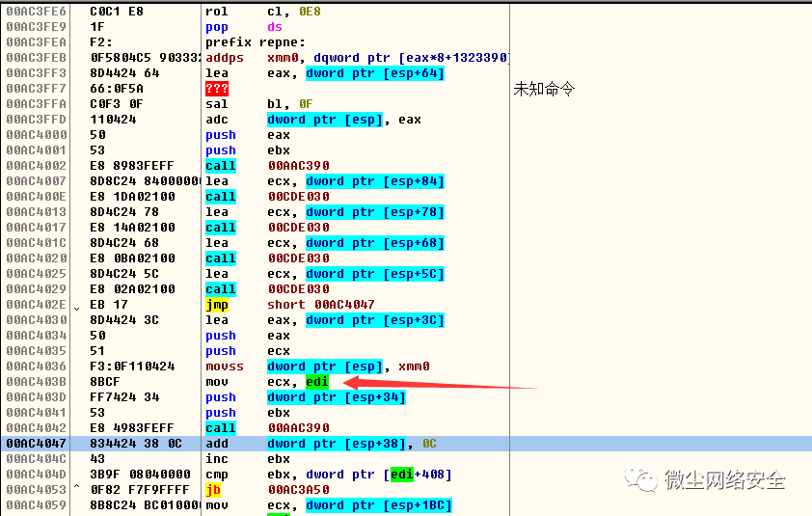This screenshot has width=812, height=516.
Task: Click hex bytes '8D4424 64'
Action: [124, 73]
